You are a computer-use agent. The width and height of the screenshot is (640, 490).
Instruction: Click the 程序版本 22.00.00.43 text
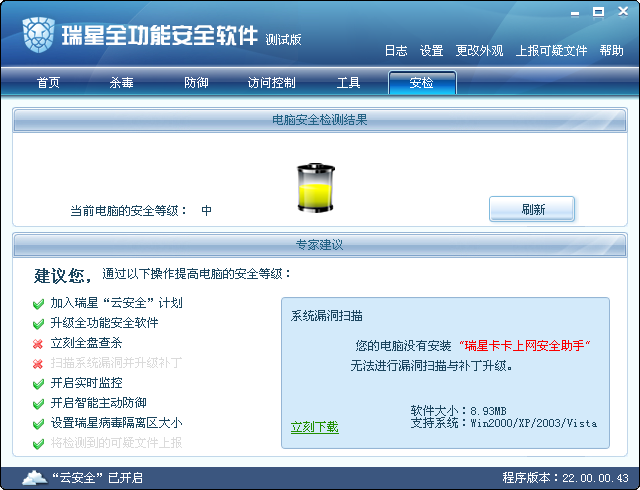tap(565, 478)
